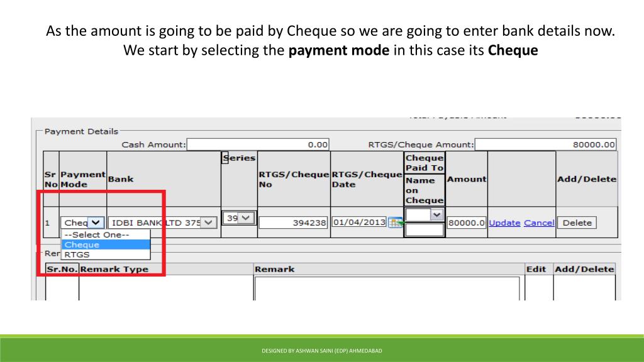Screen dimensions: 644x362
Task: Click the Edit column header
Action: click(x=536, y=269)
